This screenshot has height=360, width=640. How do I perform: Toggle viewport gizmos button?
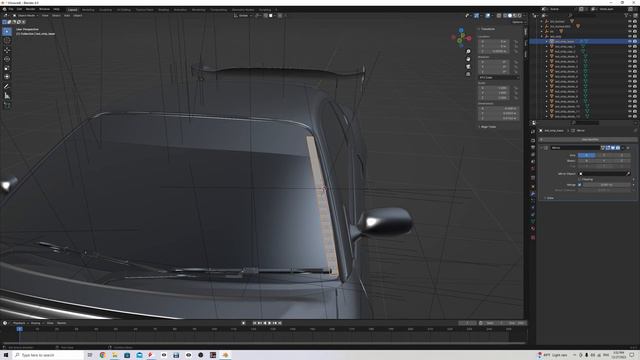[x=476, y=16]
